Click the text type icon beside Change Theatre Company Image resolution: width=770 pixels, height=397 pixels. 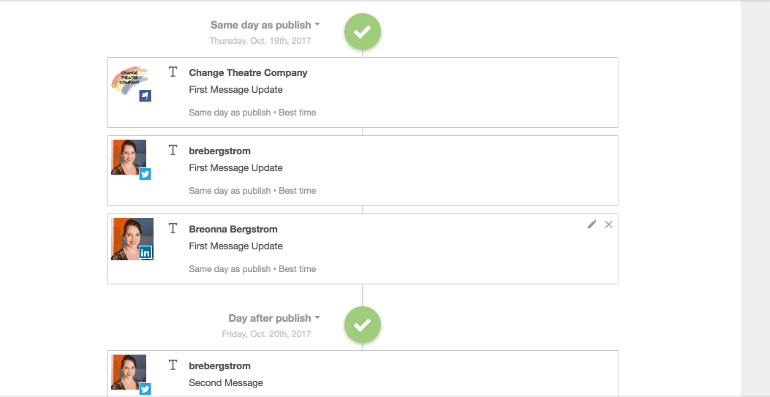pyautogui.click(x=172, y=72)
